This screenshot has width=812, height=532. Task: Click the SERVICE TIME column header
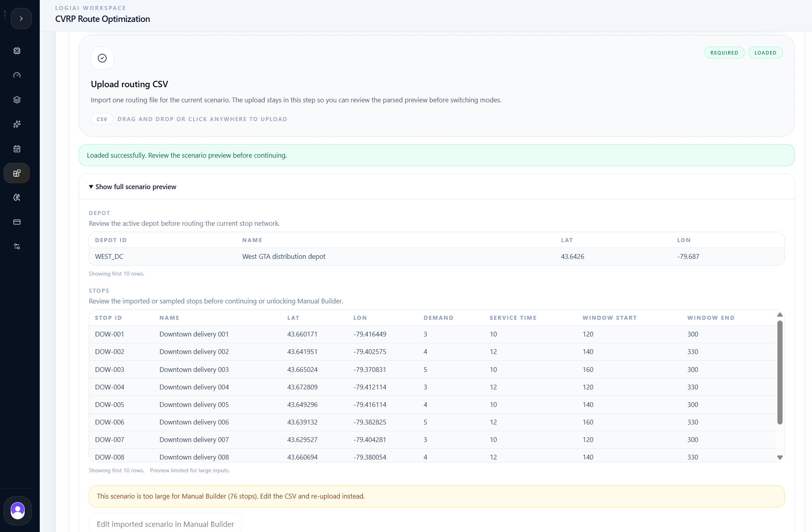[x=513, y=318]
